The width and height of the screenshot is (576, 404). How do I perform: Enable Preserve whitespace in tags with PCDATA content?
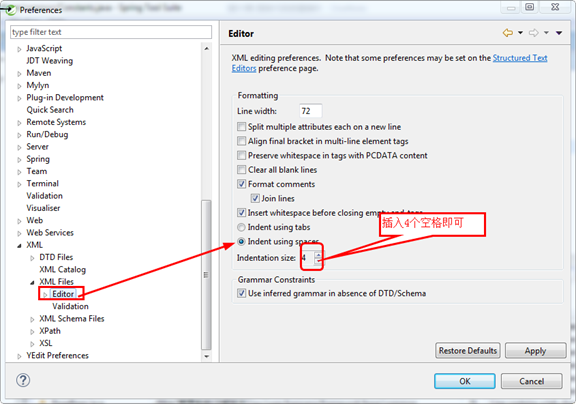point(241,155)
